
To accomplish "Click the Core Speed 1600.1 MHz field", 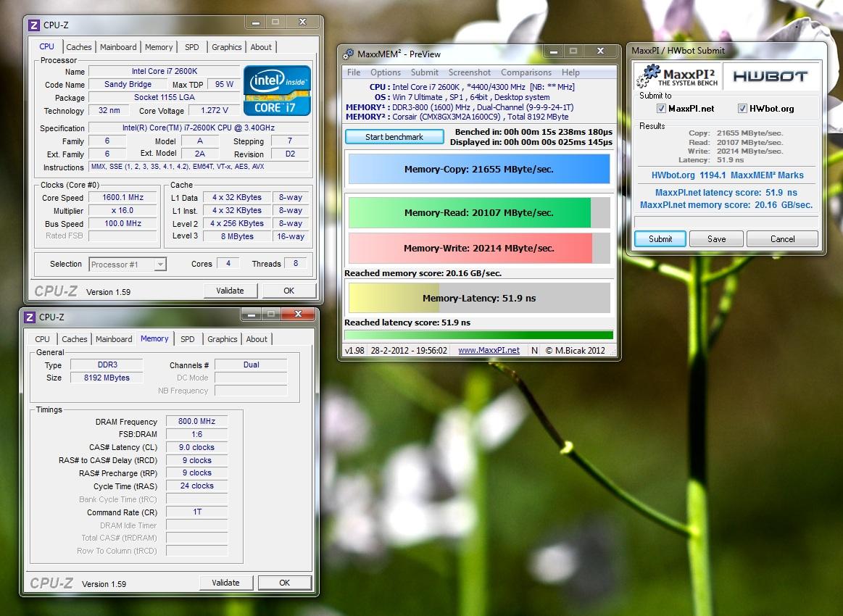I will [122, 197].
